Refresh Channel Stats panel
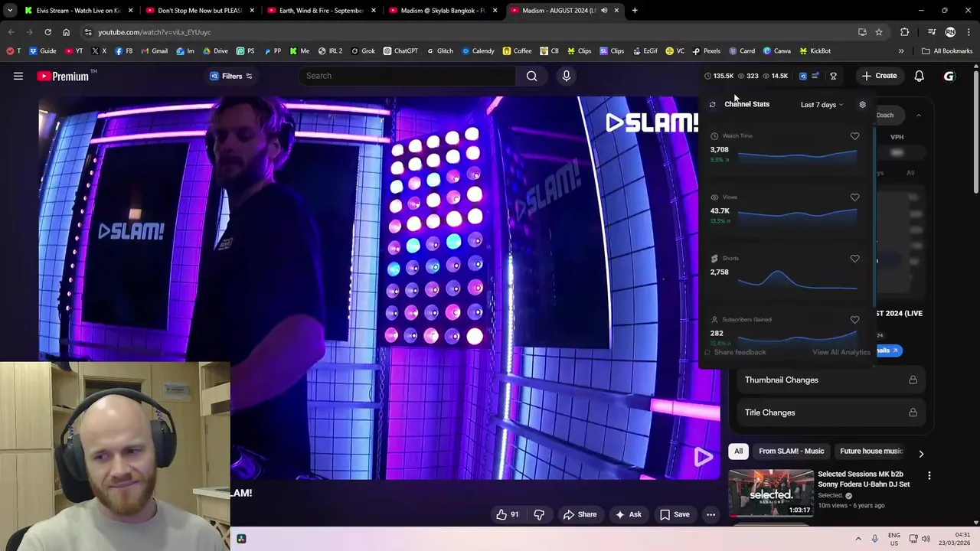 (x=713, y=105)
